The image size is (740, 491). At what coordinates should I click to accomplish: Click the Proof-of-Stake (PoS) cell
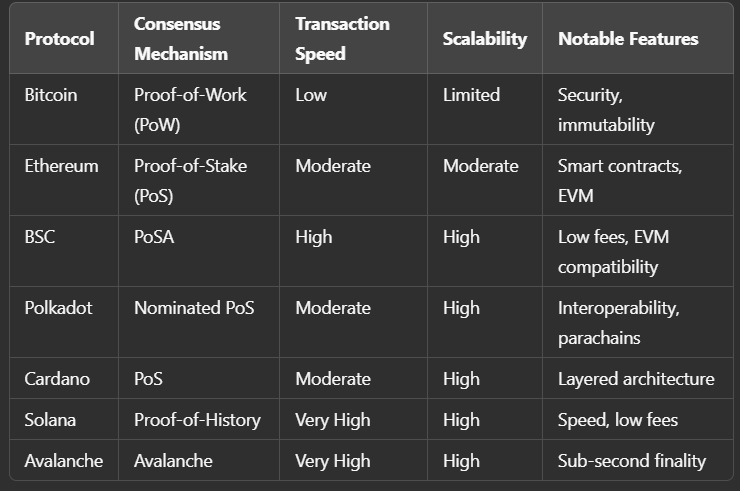tap(190, 180)
